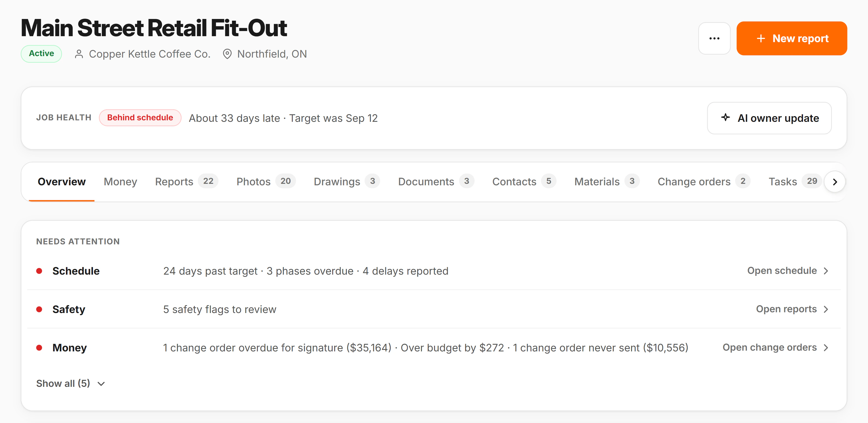Click the Active status badge
The height and width of the screenshot is (423, 868).
click(x=41, y=54)
